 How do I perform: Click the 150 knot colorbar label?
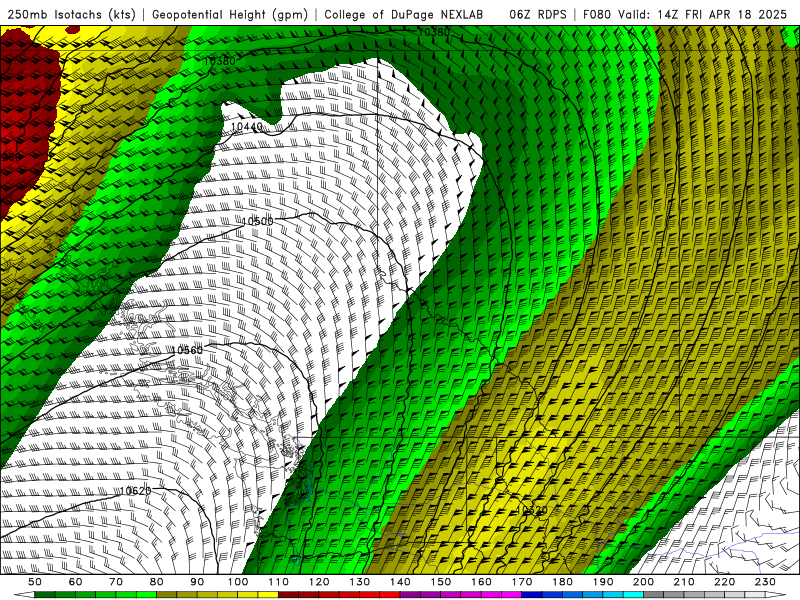coord(440,582)
